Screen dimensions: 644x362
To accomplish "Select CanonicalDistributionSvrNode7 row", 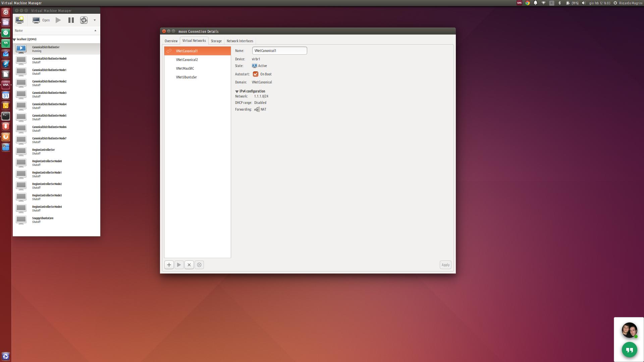I will (x=56, y=140).
